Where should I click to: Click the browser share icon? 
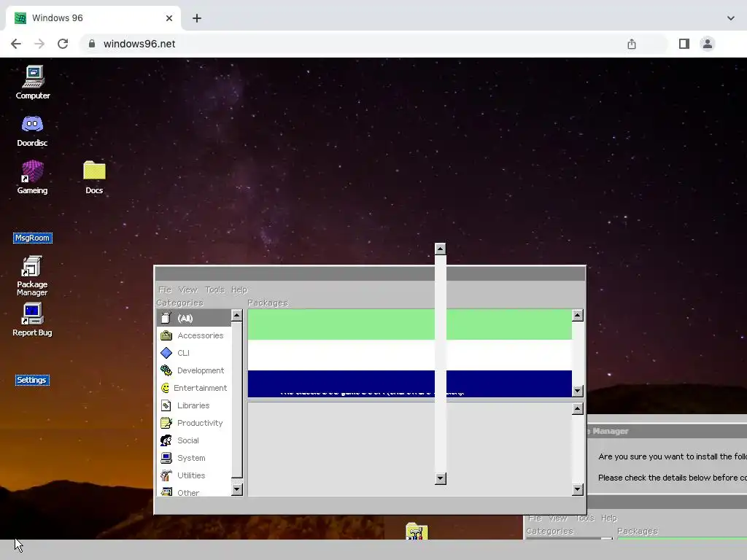click(x=632, y=44)
